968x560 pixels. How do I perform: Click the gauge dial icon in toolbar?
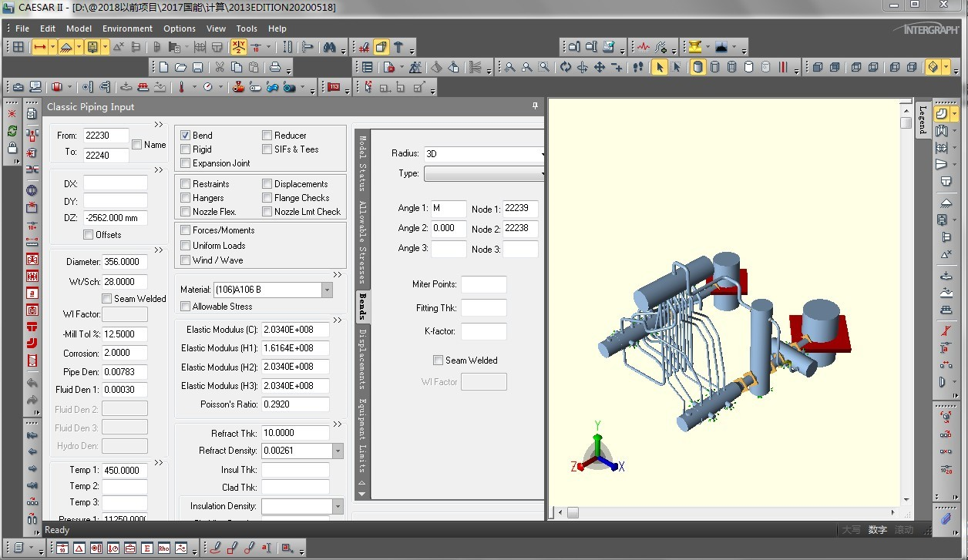point(207,87)
